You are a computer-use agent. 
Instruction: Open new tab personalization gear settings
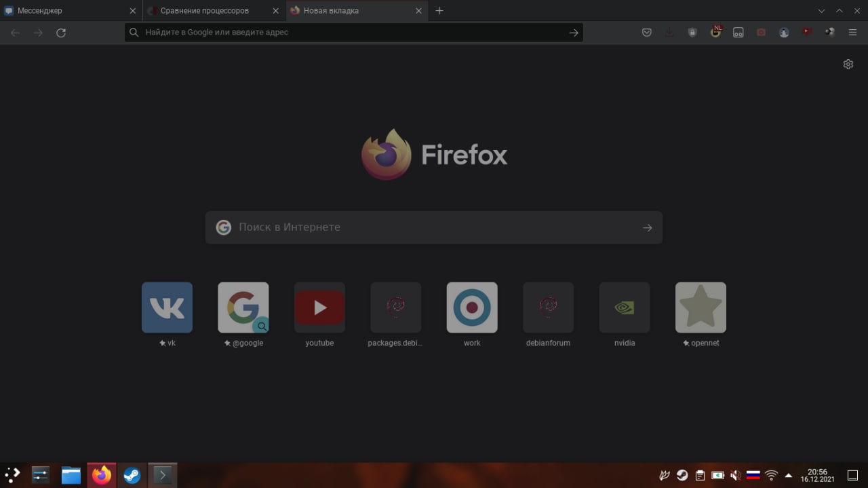(848, 64)
